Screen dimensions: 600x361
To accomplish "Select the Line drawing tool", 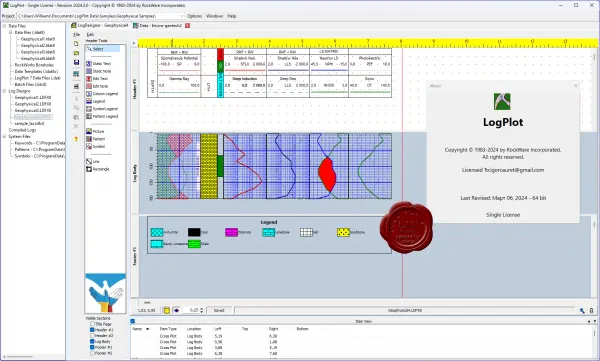I will pos(93,162).
